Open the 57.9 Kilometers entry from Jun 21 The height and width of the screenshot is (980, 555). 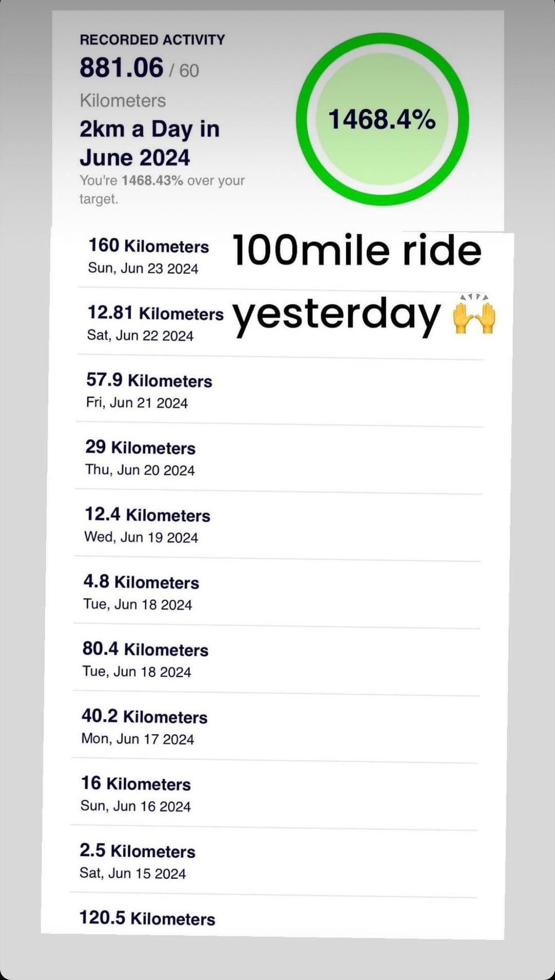pos(149,390)
